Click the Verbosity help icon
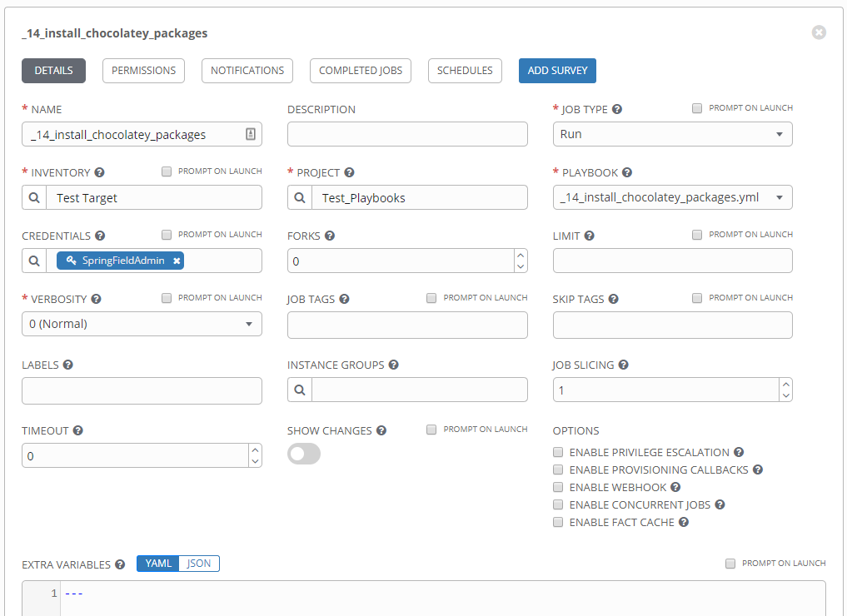The height and width of the screenshot is (616, 847). coord(96,299)
